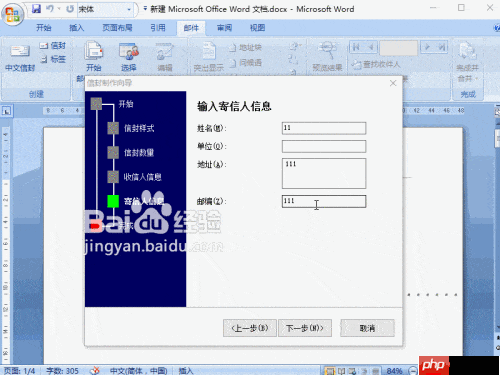The width and height of the screenshot is (500, 375).
Task: Click the 地址块 address block icon
Action: [x=245, y=48]
